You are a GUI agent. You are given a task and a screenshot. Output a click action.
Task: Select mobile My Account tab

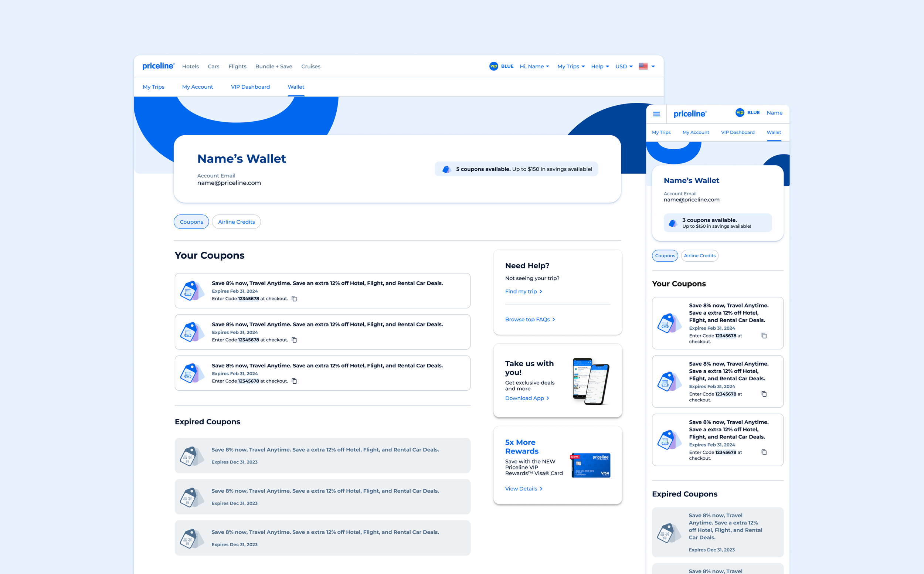pos(696,132)
